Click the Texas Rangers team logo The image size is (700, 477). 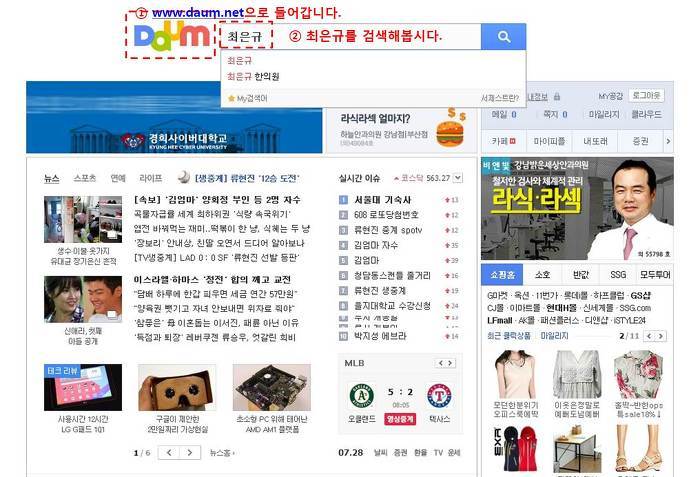pos(439,396)
